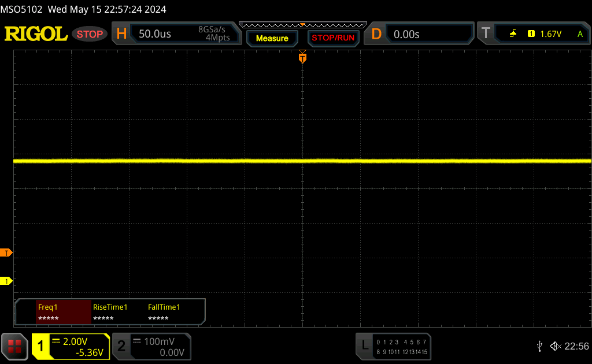Click the USB connection icon
Viewport: 592px width, 364px height.
[539, 346]
